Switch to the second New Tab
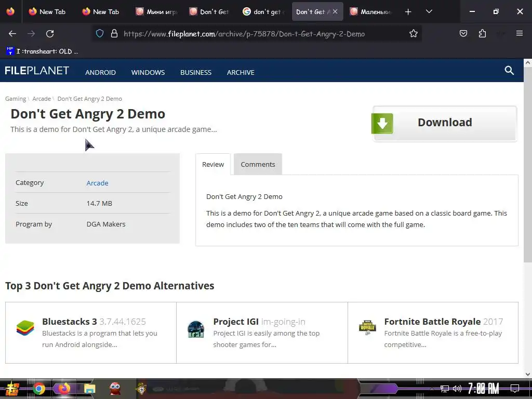Image resolution: width=532 pixels, height=399 pixels. coord(101,11)
